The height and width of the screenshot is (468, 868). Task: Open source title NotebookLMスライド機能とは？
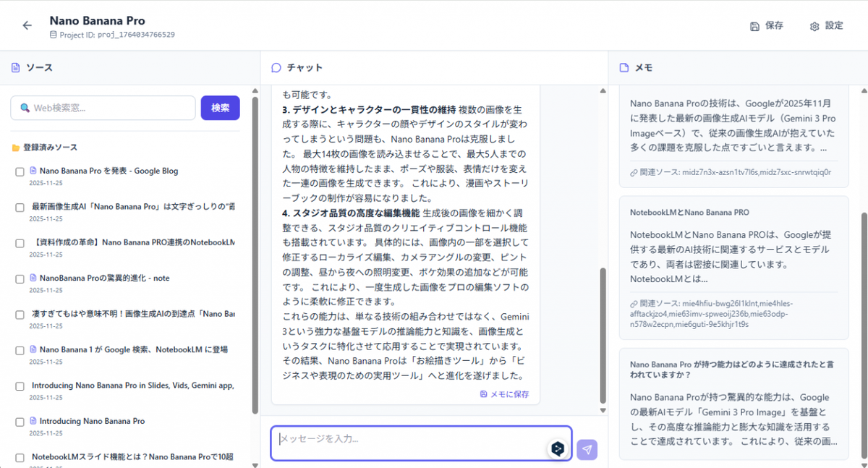(x=133, y=457)
